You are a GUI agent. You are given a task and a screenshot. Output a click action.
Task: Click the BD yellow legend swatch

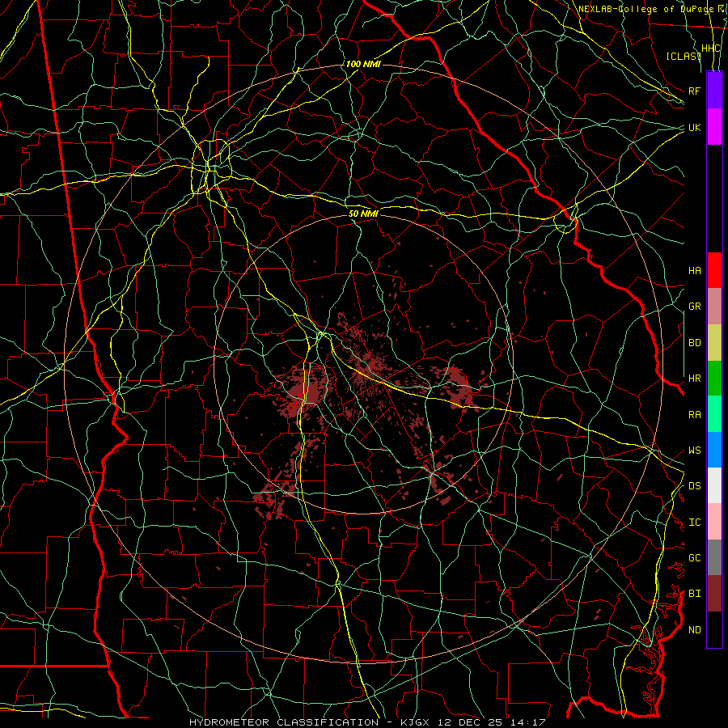click(714, 342)
